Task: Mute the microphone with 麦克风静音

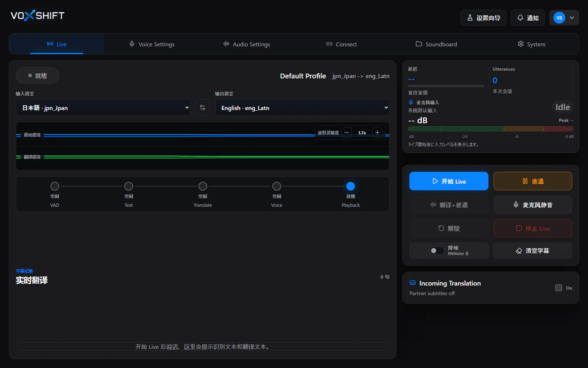Action: pyautogui.click(x=533, y=205)
